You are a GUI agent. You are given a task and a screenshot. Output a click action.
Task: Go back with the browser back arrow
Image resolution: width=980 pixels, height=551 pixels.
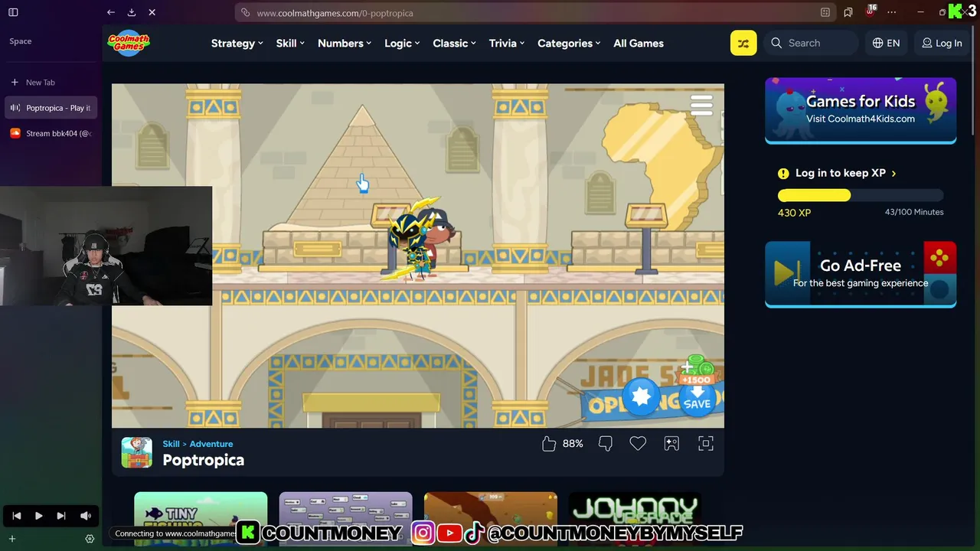(111, 12)
